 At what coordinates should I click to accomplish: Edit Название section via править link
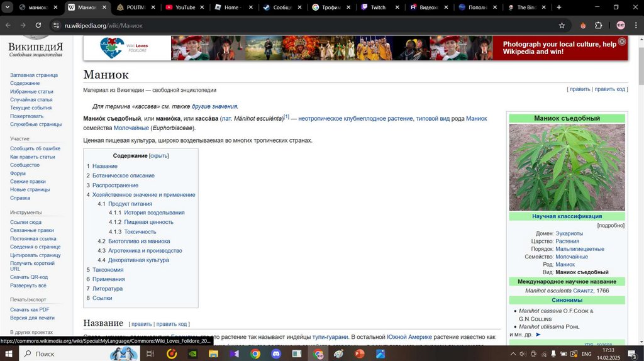click(x=142, y=324)
